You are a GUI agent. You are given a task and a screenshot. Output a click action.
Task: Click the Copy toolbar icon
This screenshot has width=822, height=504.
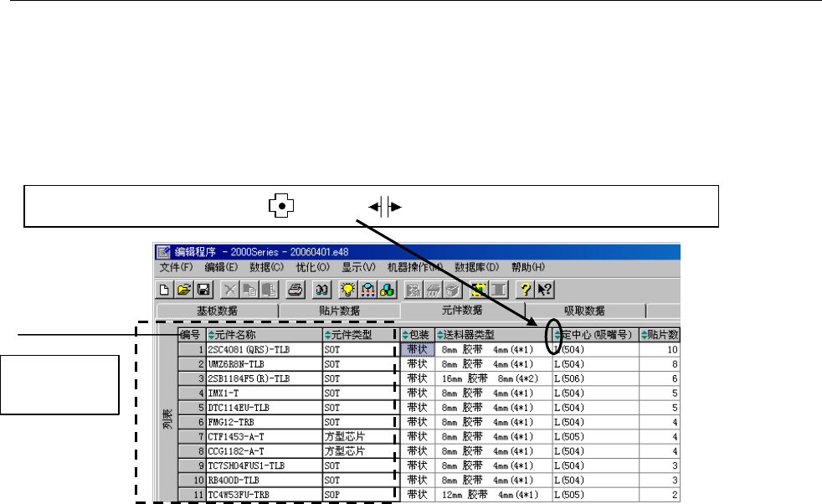(249, 290)
